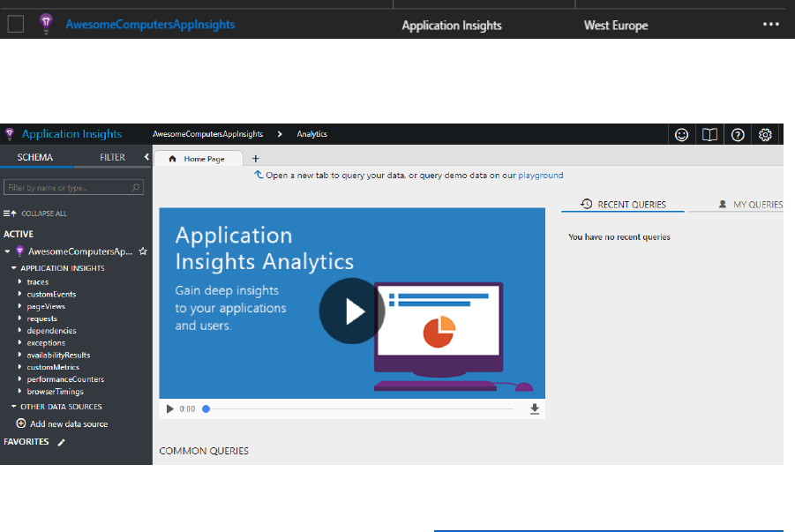Screen dimensions: 795x532
Task: Click the edit pencil beside FAVORITES
Action: [x=62, y=442]
